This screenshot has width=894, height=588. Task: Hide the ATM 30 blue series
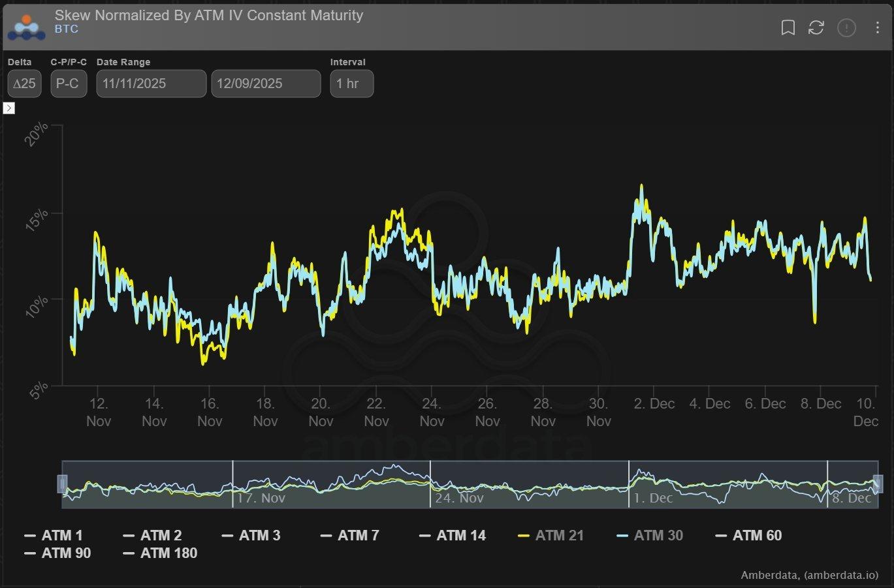(x=650, y=536)
